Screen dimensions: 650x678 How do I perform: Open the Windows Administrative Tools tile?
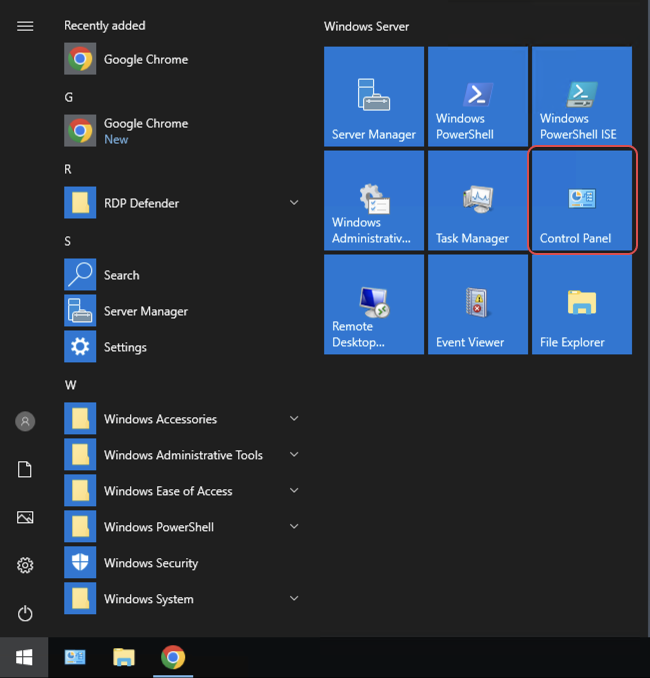click(374, 200)
